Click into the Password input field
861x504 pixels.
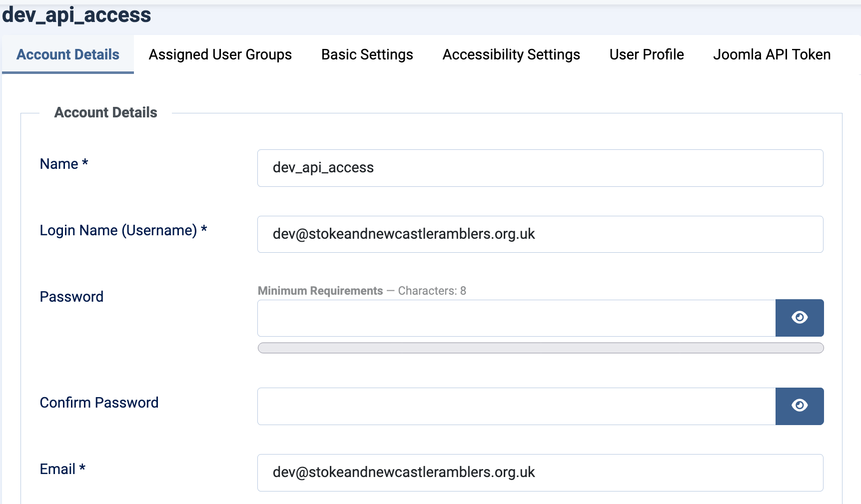click(x=516, y=318)
